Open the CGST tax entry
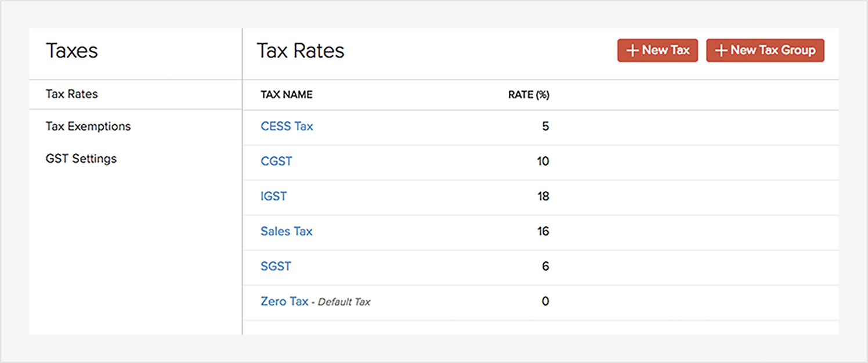This screenshot has width=868, height=363. tap(276, 161)
